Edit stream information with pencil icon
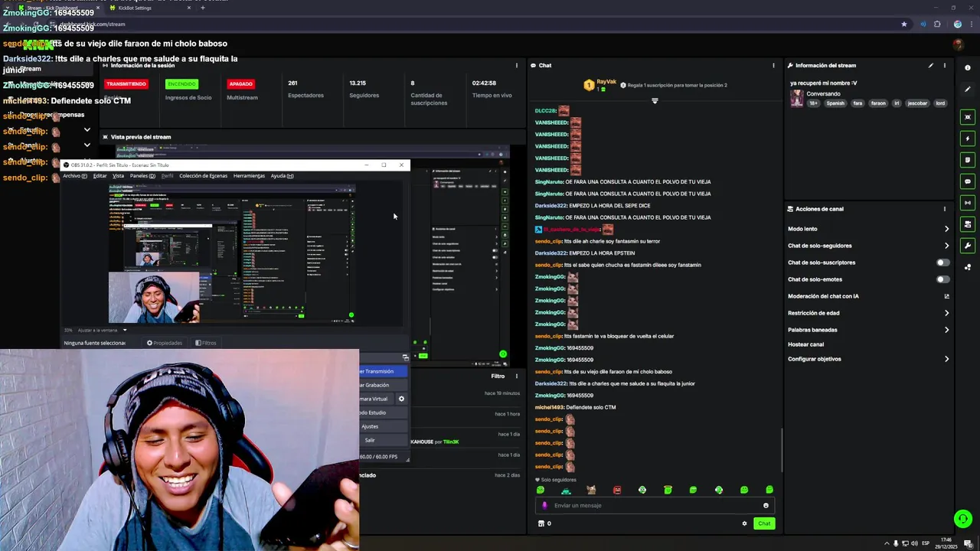The image size is (980, 551). pyautogui.click(x=931, y=66)
